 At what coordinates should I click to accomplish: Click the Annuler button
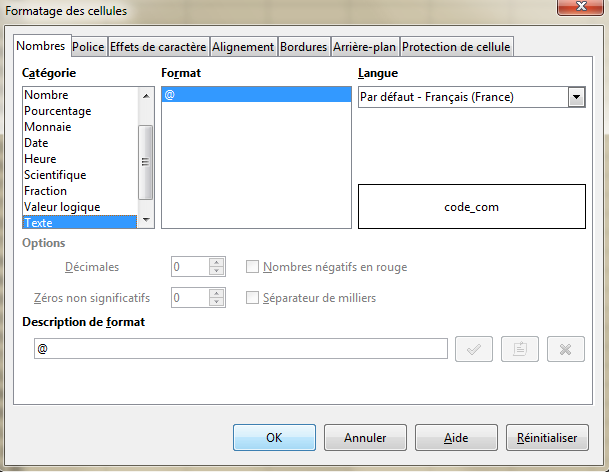(x=365, y=437)
